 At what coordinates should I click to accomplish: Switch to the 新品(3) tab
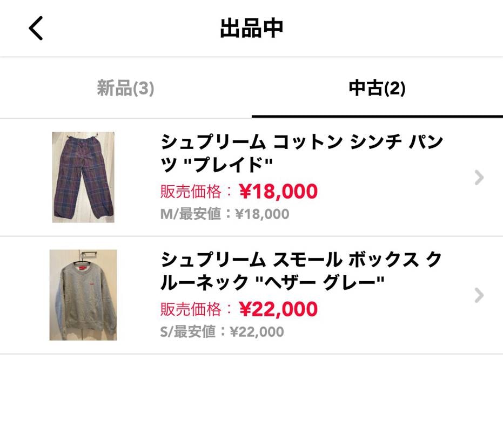[x=125, y=88]
